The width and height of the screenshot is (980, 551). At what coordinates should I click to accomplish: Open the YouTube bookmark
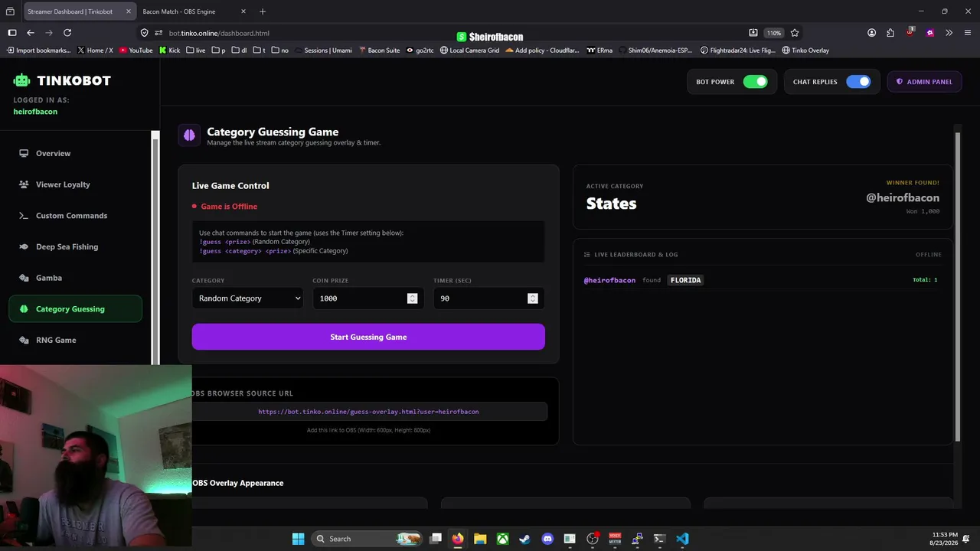[136, 51]
